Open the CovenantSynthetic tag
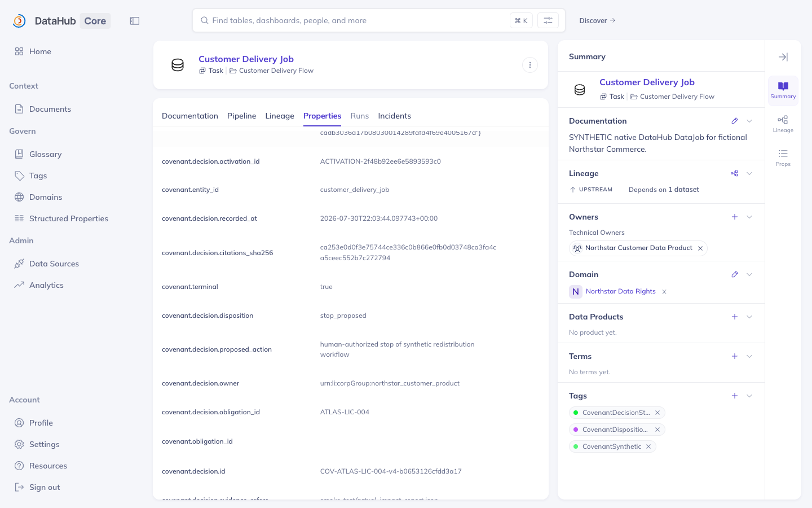 [x=612, y=446]
